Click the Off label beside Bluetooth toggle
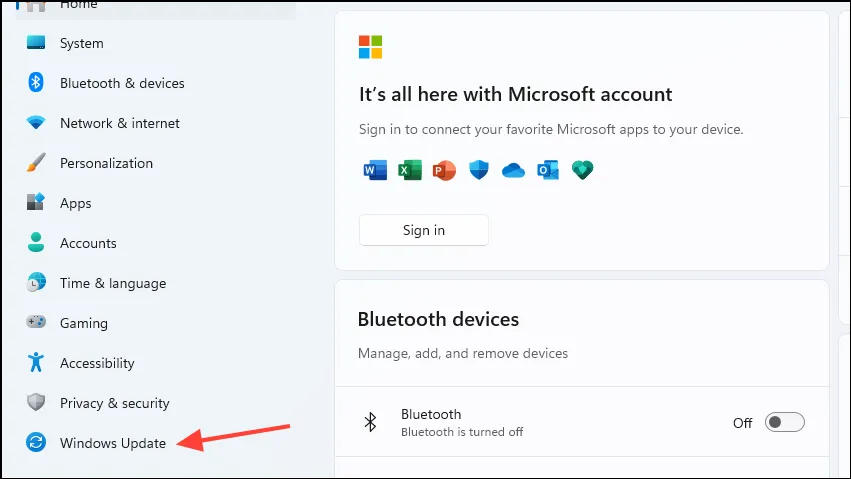The width and height of the screenshot is (851, 479). pos(742,423)
